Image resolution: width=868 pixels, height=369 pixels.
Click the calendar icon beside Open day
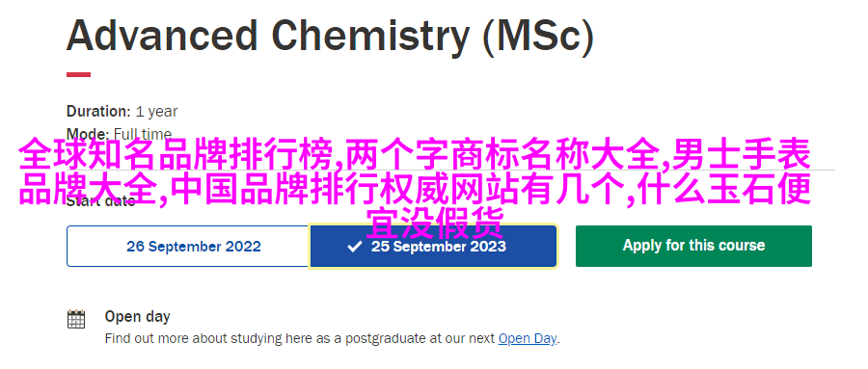click(x=76, y=319)
